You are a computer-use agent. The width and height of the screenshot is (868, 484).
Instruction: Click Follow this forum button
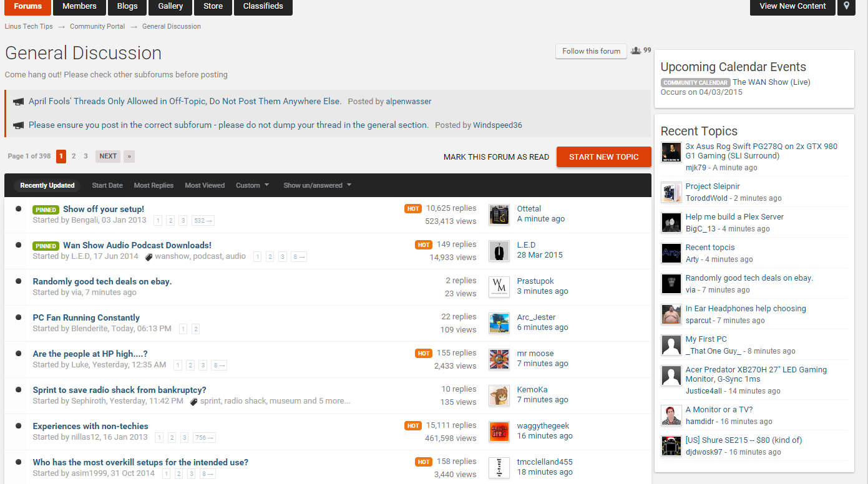coord(591,51)
